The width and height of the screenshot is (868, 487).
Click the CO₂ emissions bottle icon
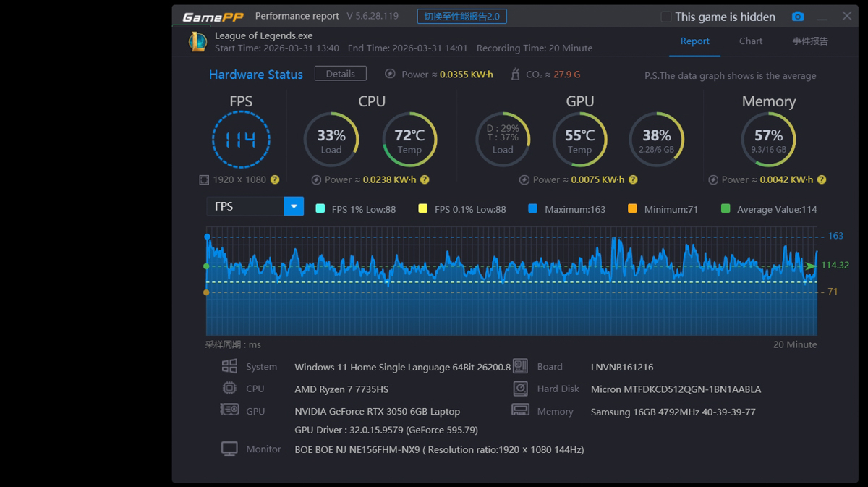click(515, 74)
